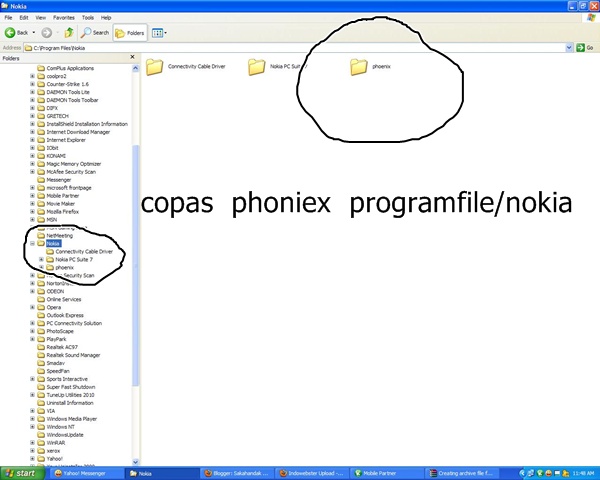
Task: Collapse the Nokia tree node
Action: coord(33,243)
